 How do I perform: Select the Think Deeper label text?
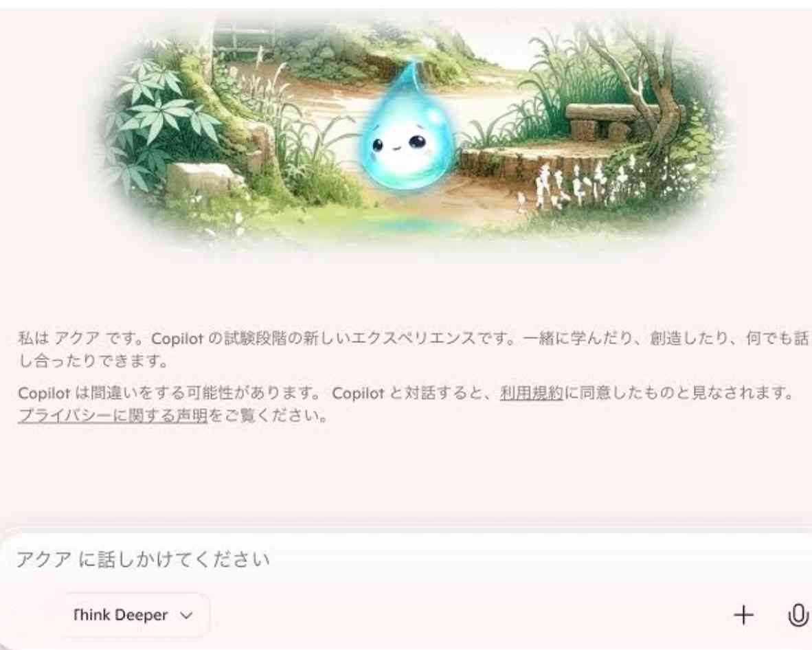point(120,615)
